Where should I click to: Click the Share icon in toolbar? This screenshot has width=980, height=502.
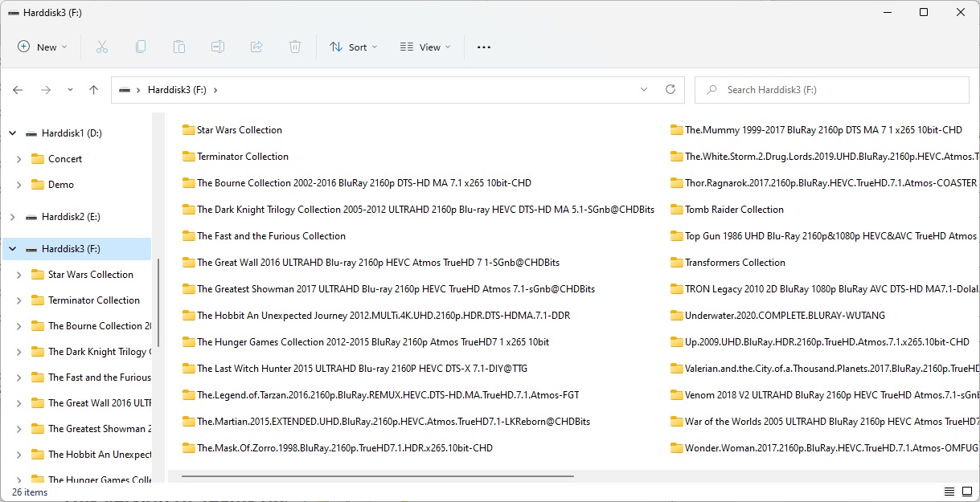click(x=256, y=47)
